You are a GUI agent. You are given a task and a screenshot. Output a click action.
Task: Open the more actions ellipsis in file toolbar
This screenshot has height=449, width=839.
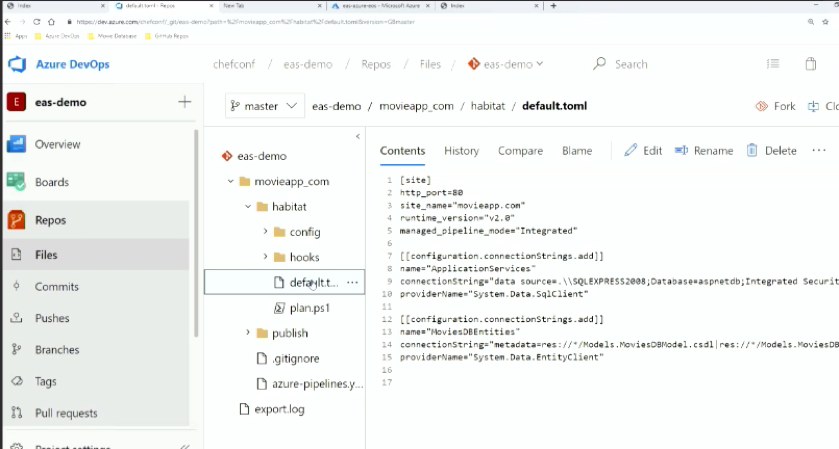pyautogui.click(x=819, y=150)
